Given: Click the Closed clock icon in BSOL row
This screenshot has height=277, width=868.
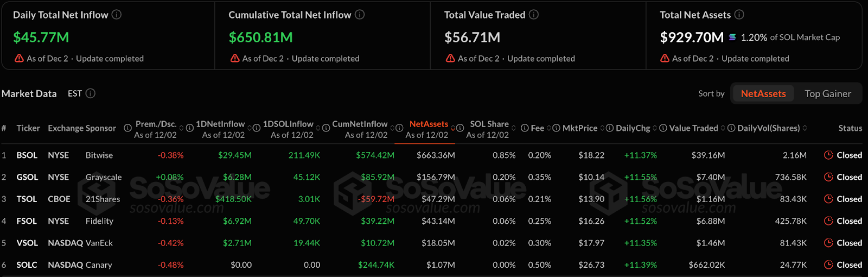Looking at the screenshot, I should (x=828, y=155).
